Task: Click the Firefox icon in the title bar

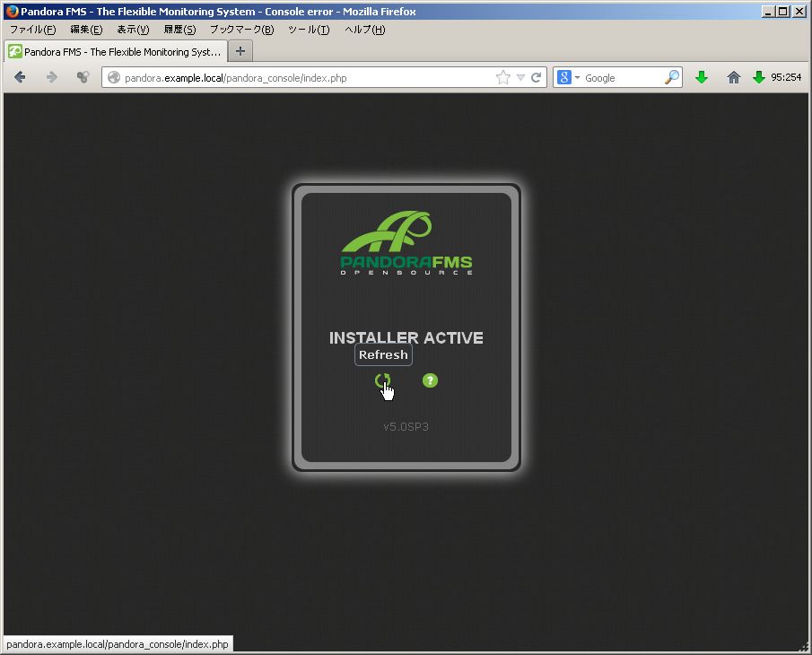Action: click(12, 11)
